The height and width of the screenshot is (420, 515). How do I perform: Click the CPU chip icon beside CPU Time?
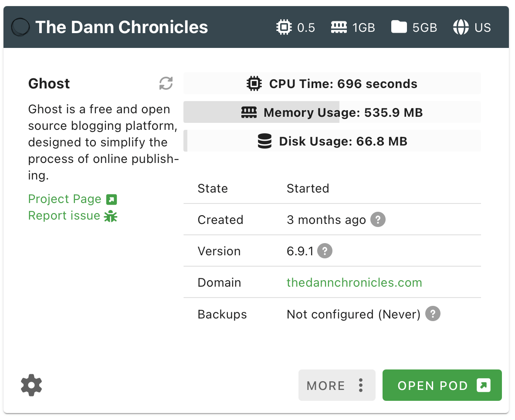[x=254, y=83]
